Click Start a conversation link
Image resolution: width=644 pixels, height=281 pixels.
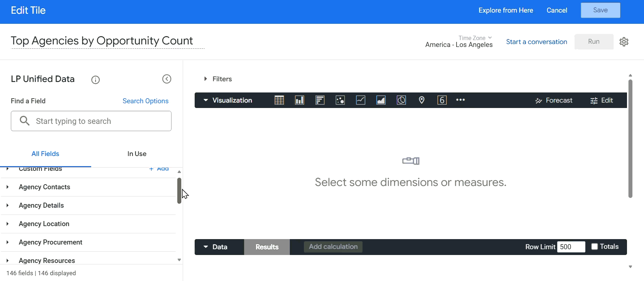pos(537,42)
